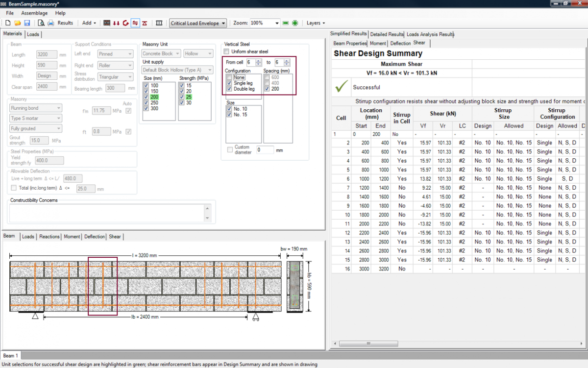The height and width of the screenshot is (368, 588).
Task: Click the printer icon
Action: 50,23
